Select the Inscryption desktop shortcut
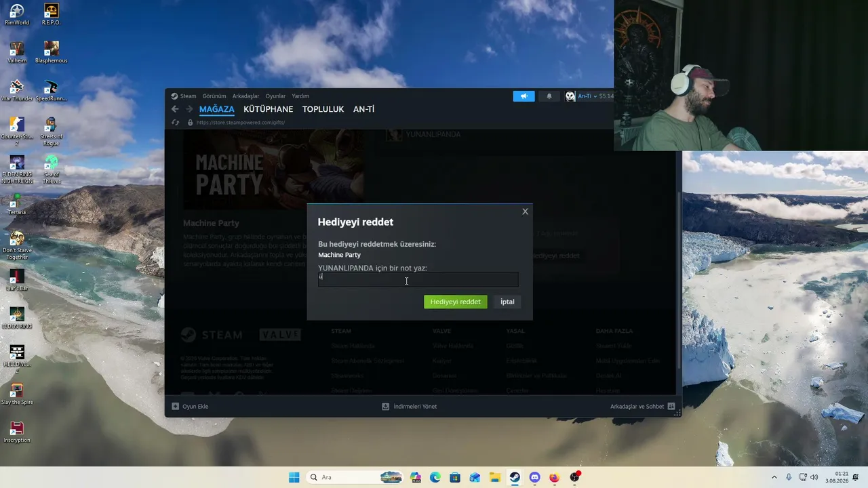The image size is (868, 488). pyautogui.click(x=17, y=432)
